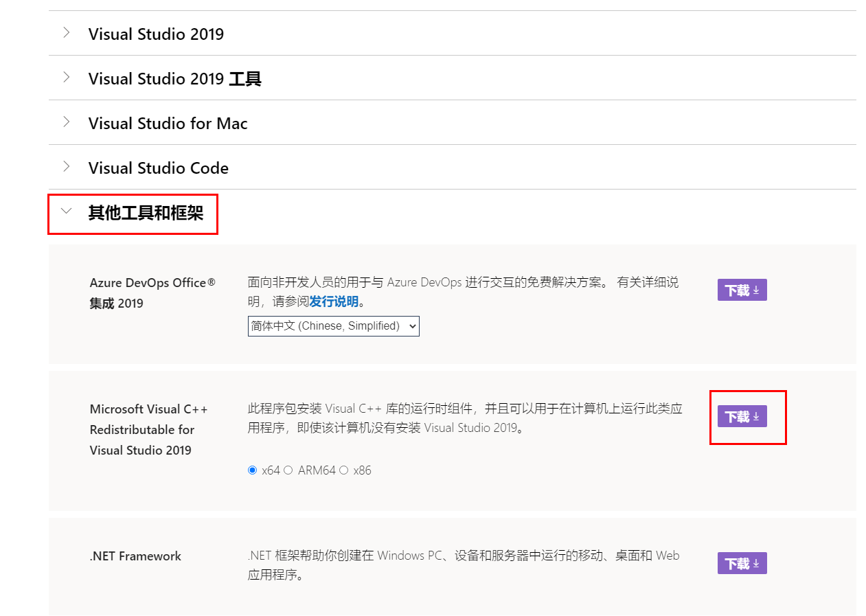Click the Visual C++ 库 description paragraph

pos(465,418)
